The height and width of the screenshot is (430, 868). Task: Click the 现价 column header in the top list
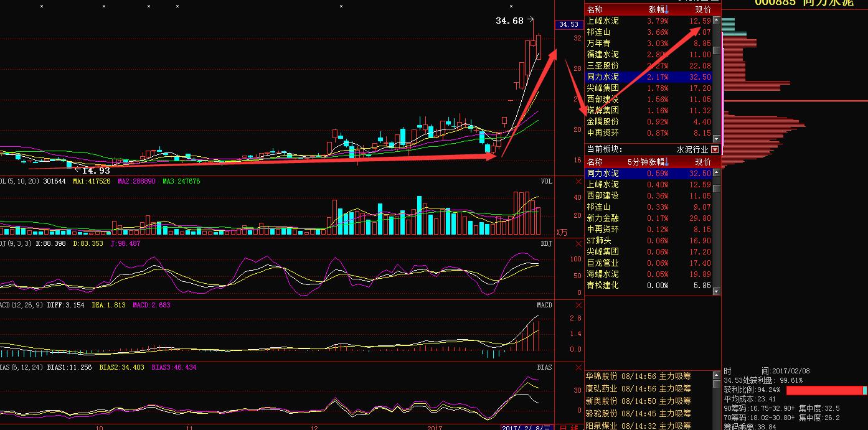702,9
